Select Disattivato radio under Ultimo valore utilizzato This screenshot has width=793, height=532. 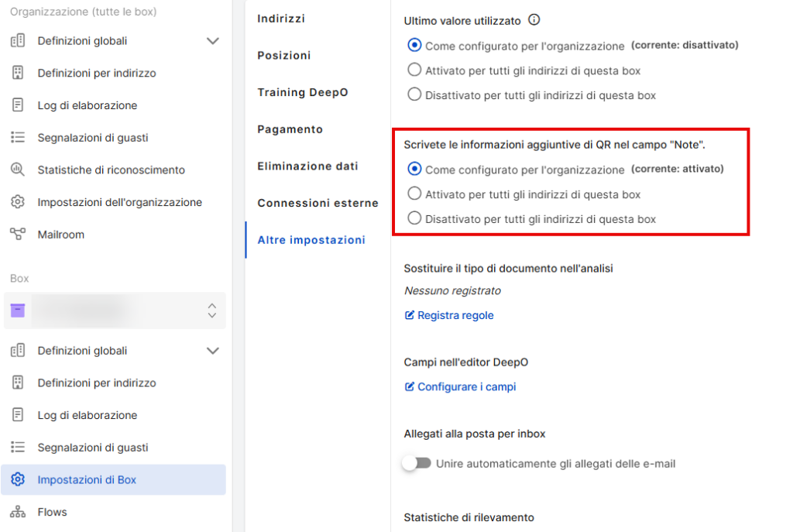(x=414, y=94)
